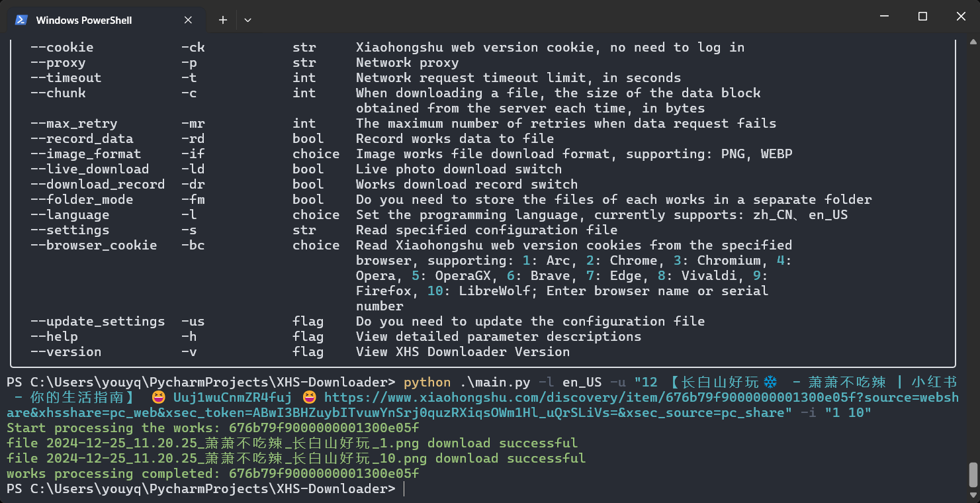Click the --browser_cookie option name
The width and height of the screenshot is (980, 503).
tap(93, 246)
